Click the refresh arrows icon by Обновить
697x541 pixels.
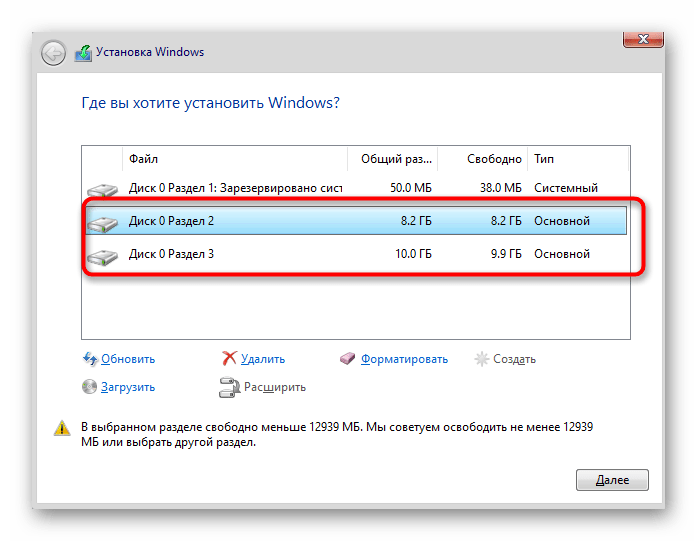click(x=90, y=359)
